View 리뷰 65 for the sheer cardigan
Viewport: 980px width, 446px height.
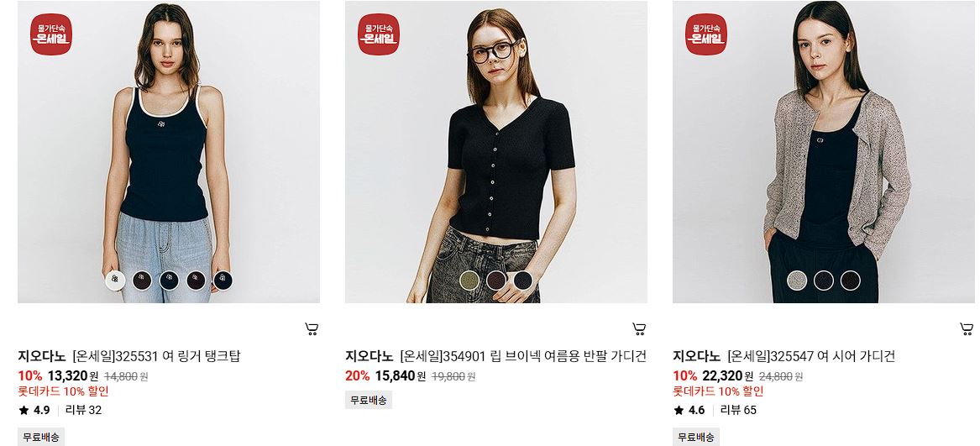point(738,411)
